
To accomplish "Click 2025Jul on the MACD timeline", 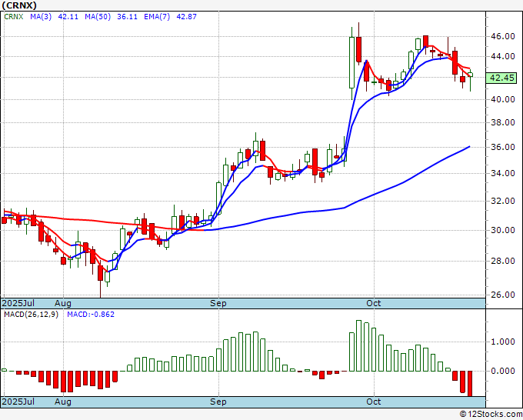I will click(18, 402).
